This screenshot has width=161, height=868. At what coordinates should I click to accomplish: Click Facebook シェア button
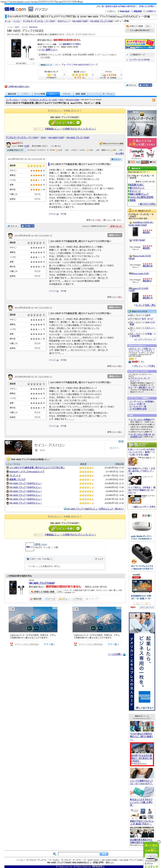99,559
